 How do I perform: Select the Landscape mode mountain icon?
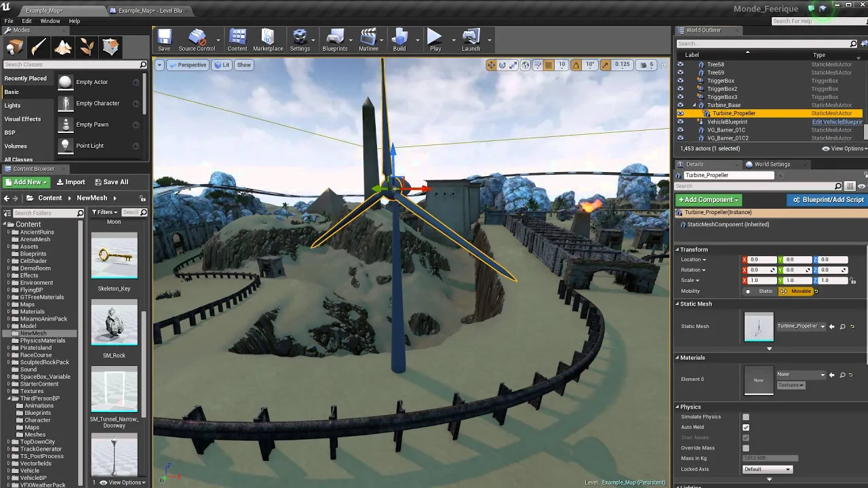pos(62,47)
